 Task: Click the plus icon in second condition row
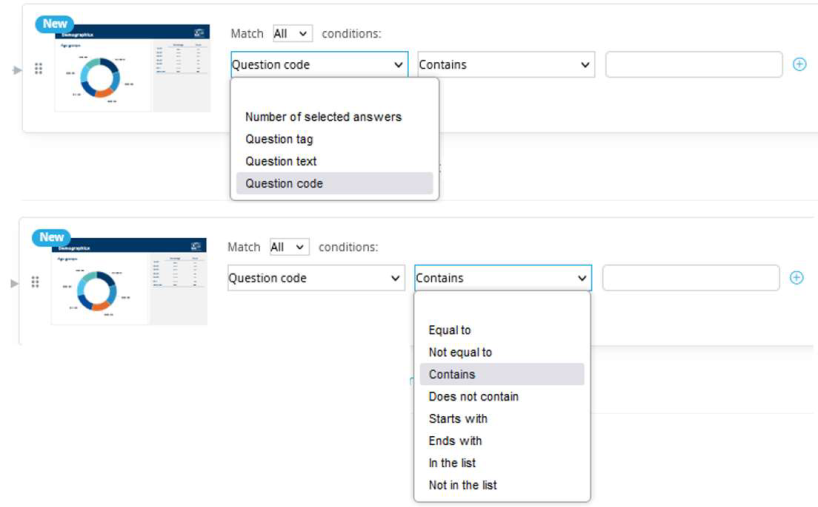[796, 277]
